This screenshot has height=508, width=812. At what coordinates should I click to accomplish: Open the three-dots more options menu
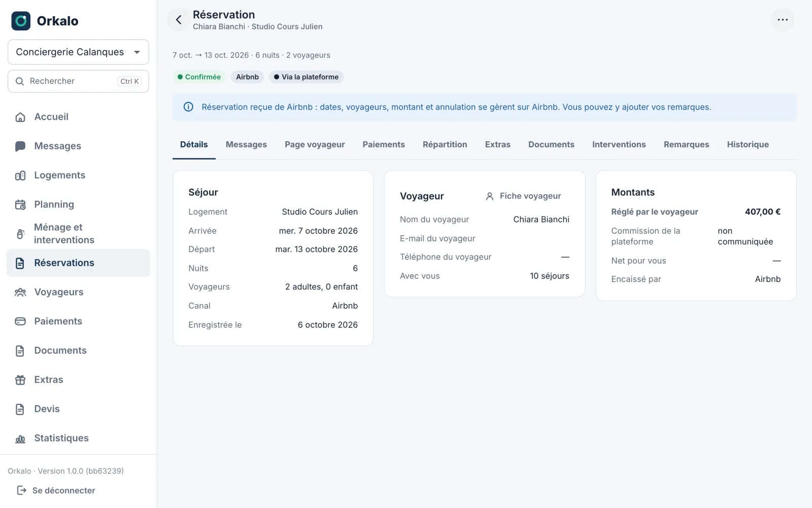(x=783, y=20)
